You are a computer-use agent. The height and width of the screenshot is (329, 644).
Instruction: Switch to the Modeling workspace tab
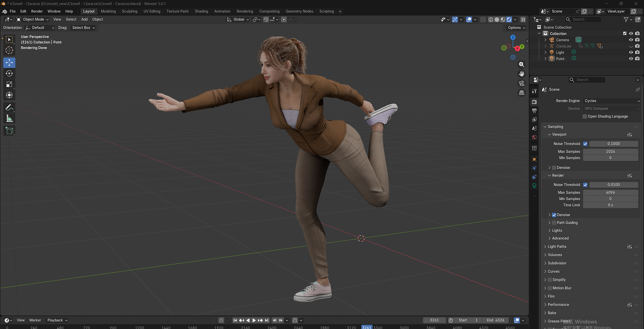[108, 11]
